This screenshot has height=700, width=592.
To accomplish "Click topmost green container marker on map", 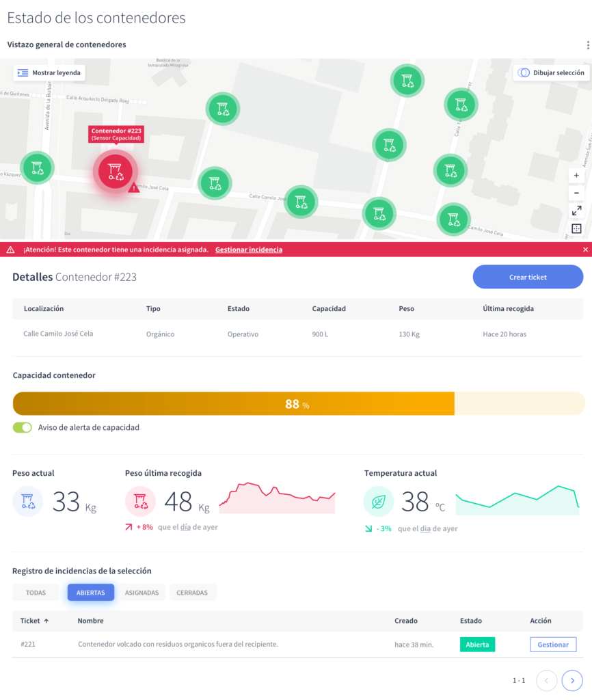I will pos(407,81).
